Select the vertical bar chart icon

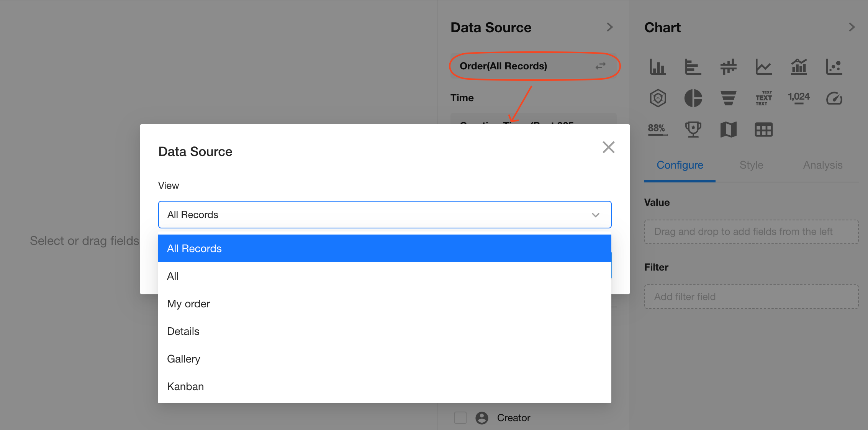[658, 67]
